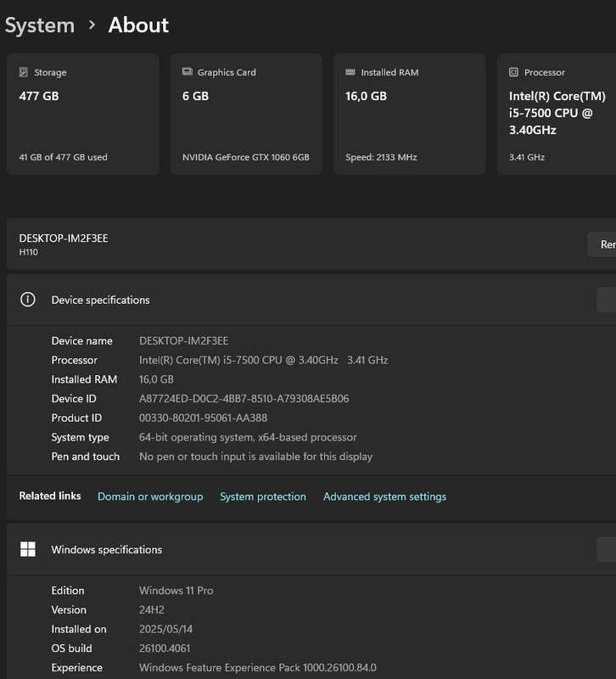This screenshot has width=616, height=679.
Task: Open the Domain or workgroup link
Action: 150,497
